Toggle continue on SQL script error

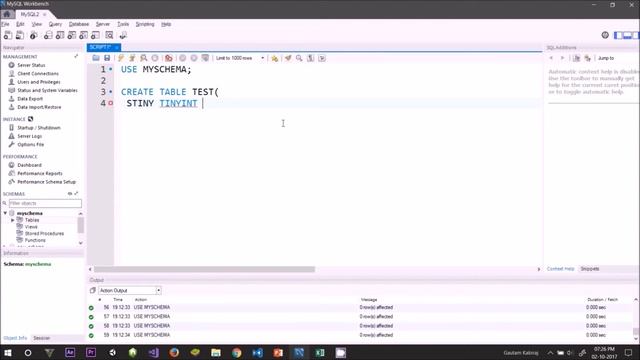169,58
